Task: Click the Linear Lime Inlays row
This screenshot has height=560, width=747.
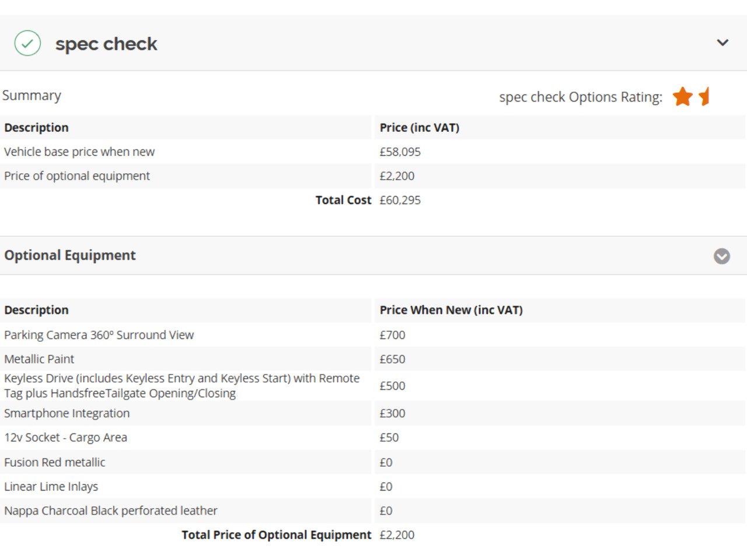Action: click(51, 487)
